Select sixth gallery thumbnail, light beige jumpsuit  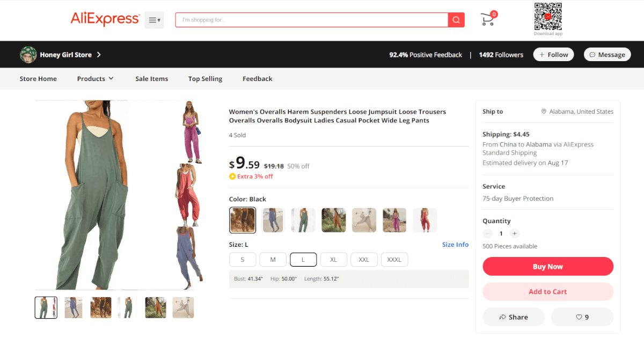point(183,307)
